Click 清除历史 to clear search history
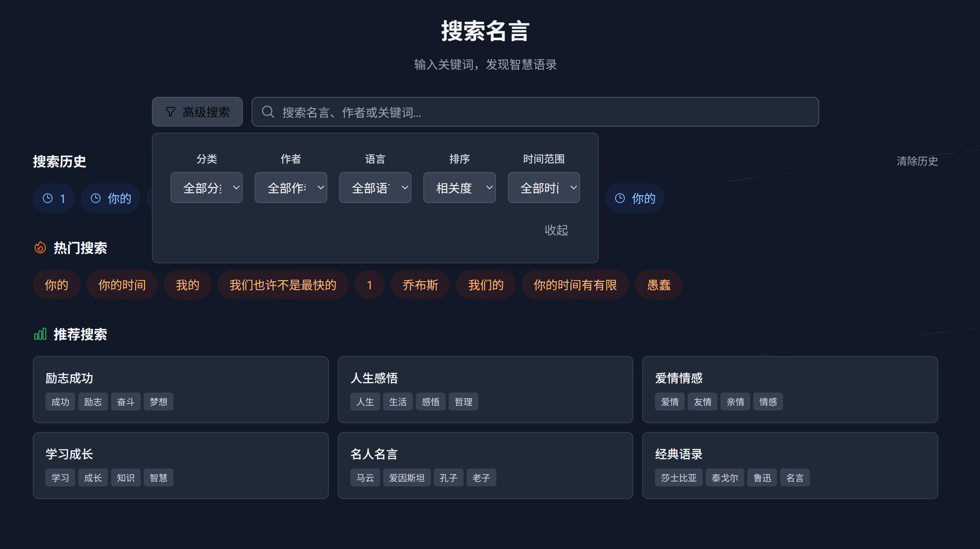 pyautogui.click(x=917, y=161)
